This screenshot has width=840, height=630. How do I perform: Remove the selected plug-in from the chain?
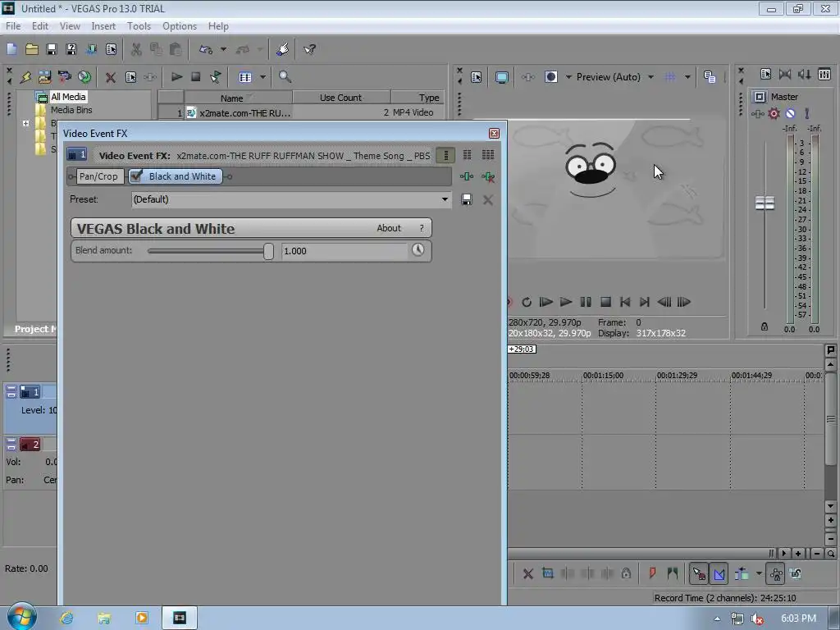[x=488, y=176]
